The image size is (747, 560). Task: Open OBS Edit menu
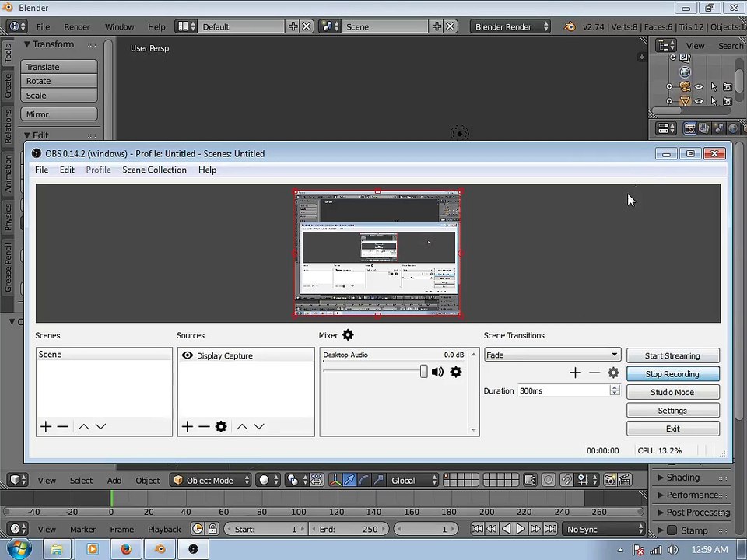67,170
